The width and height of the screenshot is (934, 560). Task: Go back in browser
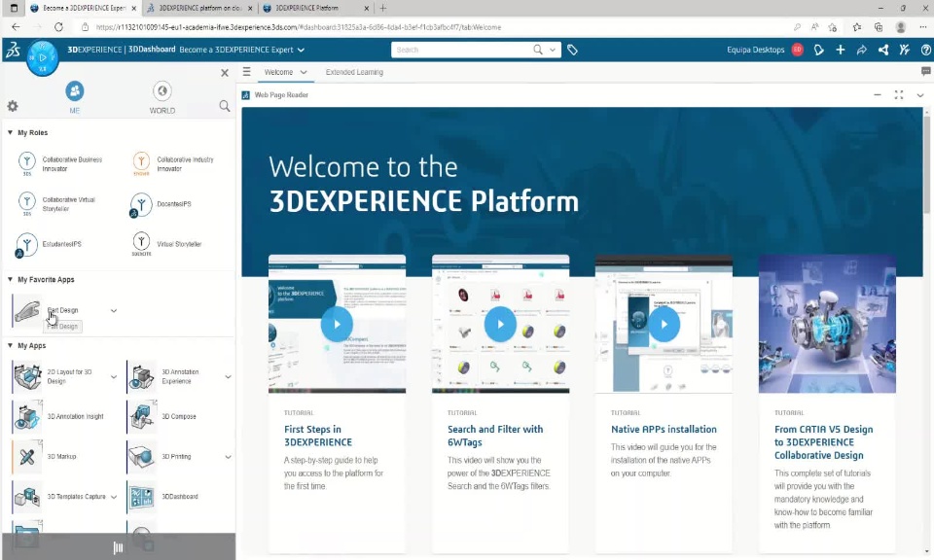[16, 27]
